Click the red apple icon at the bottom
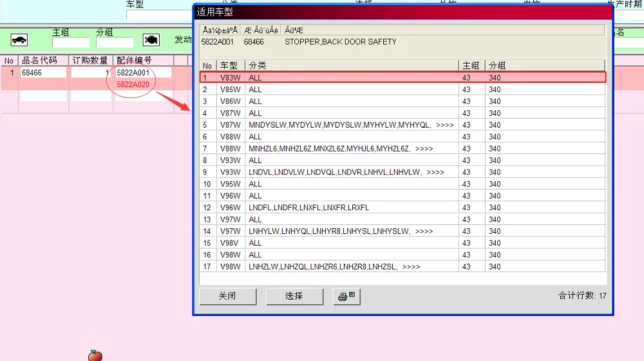This screenshot has height=361, width=644. [x=95, y=356]
